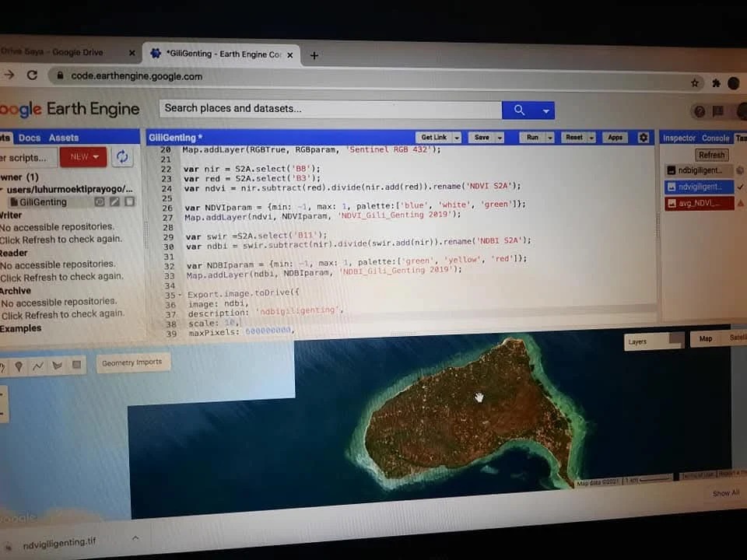Screen dimensions: 747x560
Task: Bookmark this page star icon
Action: point(695,83)
